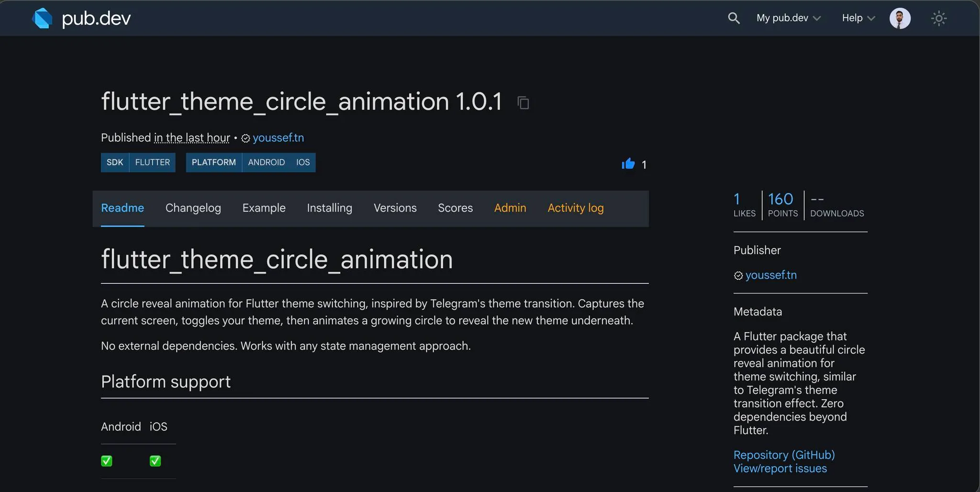This screenshot has width=980, height=492.
Task: Copy package name with the copy icon
Action: coord(522,102)
